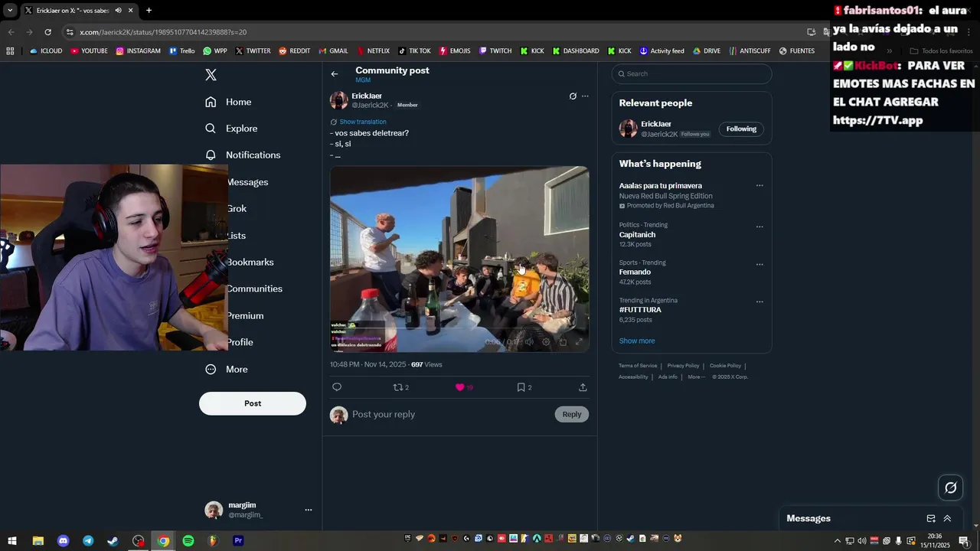Expand the More sidebar menu
980x551 pixels.
[x=227, y=369]
